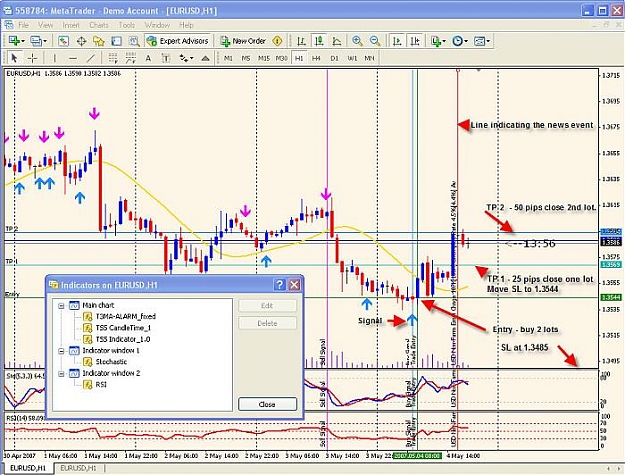Zoom in on the chart
Screen dimensions: 625x475
click(357, 41)
